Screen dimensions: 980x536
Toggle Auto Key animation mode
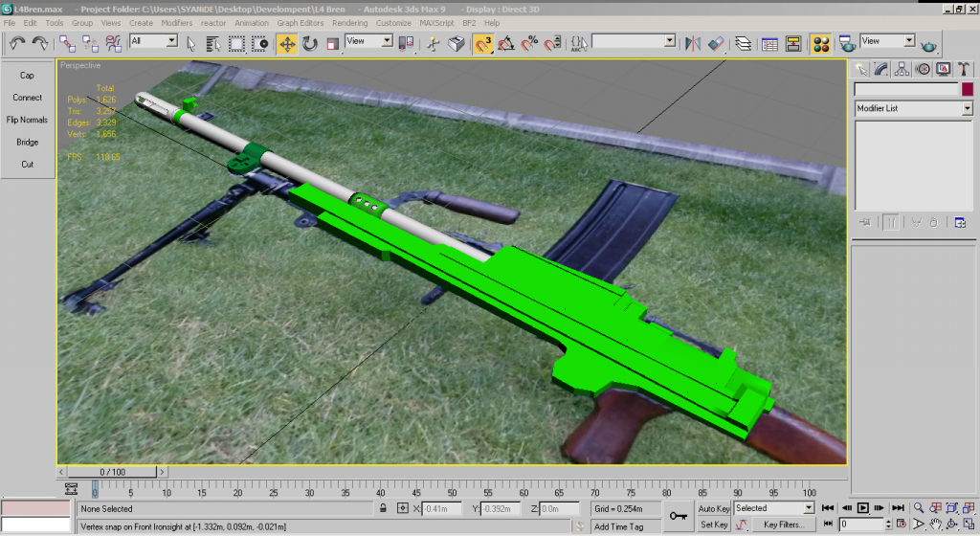pos(714,508)
